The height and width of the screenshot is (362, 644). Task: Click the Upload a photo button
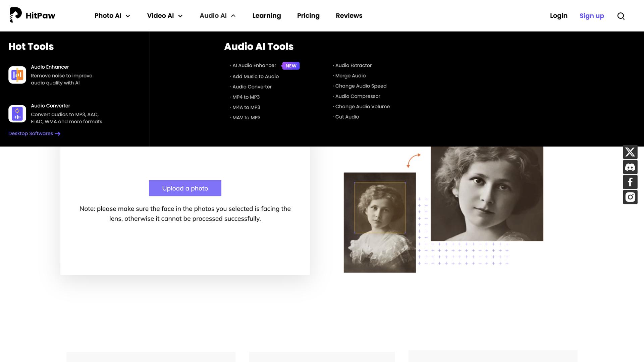click(x=185, y=188)
